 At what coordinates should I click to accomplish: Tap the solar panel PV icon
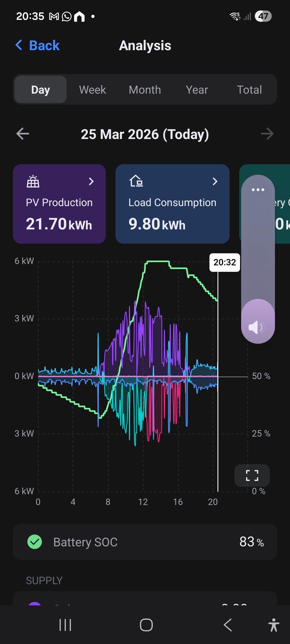[33, 181]
